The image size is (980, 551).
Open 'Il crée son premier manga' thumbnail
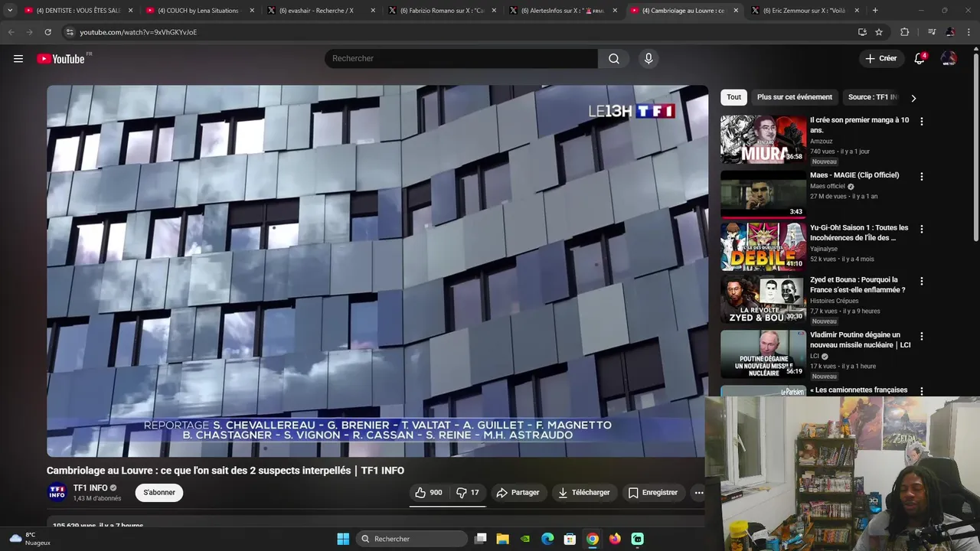pyautogui.click(x=763, y=139)
